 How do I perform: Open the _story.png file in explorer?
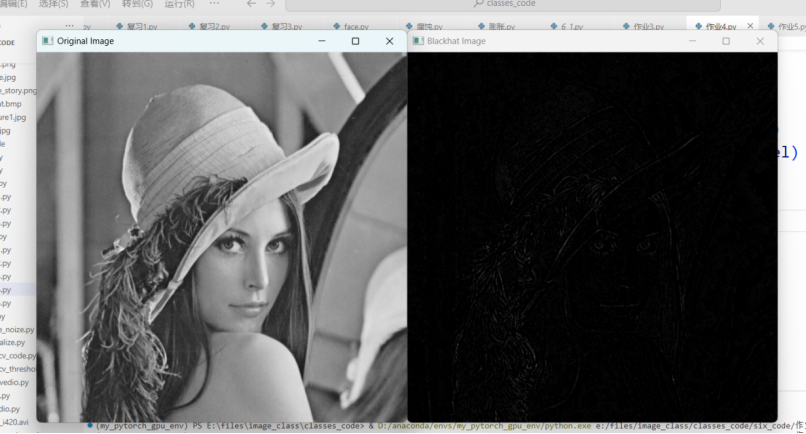click(x=18, y=91)
